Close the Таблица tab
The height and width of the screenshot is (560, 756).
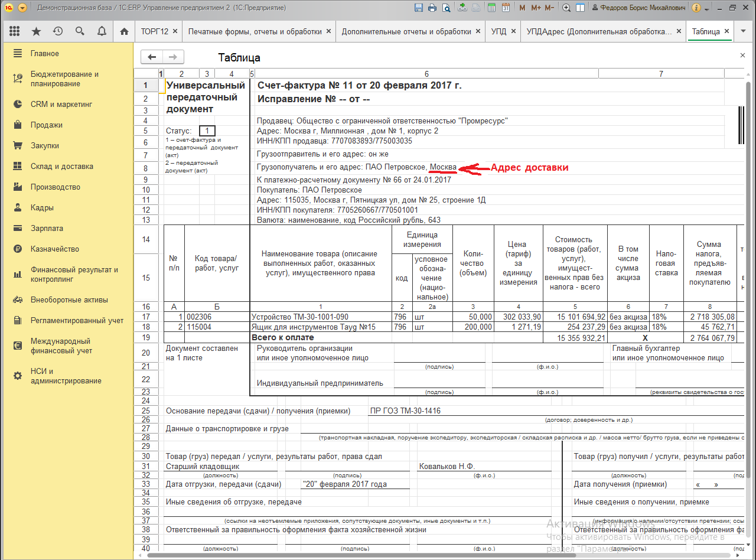click(x=726, y=31)
